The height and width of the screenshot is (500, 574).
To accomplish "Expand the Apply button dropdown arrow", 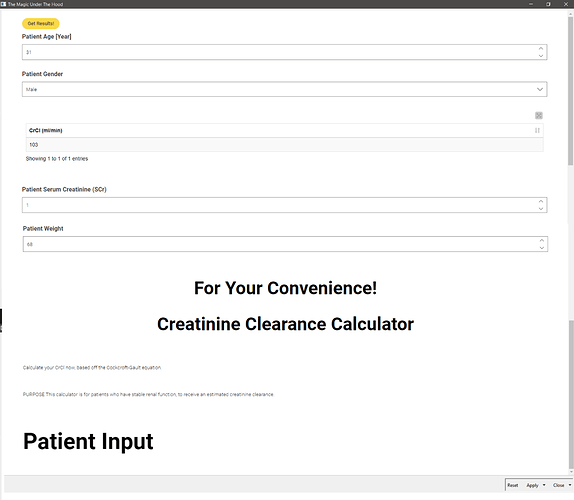I will (544, 485).
